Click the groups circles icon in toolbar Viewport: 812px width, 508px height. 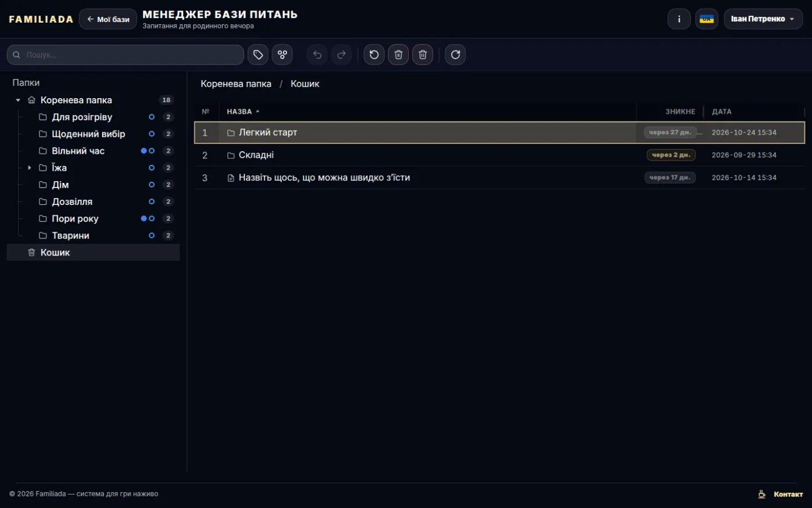coord(282,55)
